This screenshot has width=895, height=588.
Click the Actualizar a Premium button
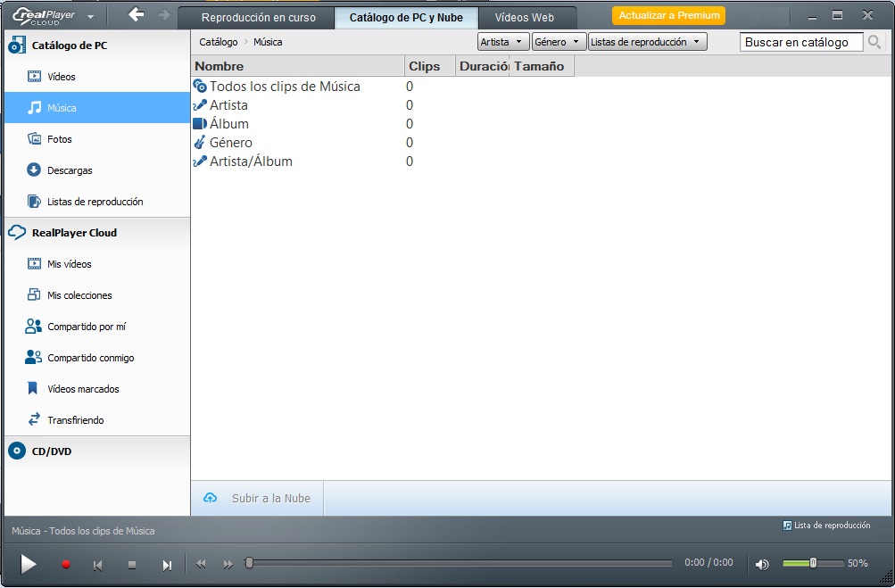[669, 15]
